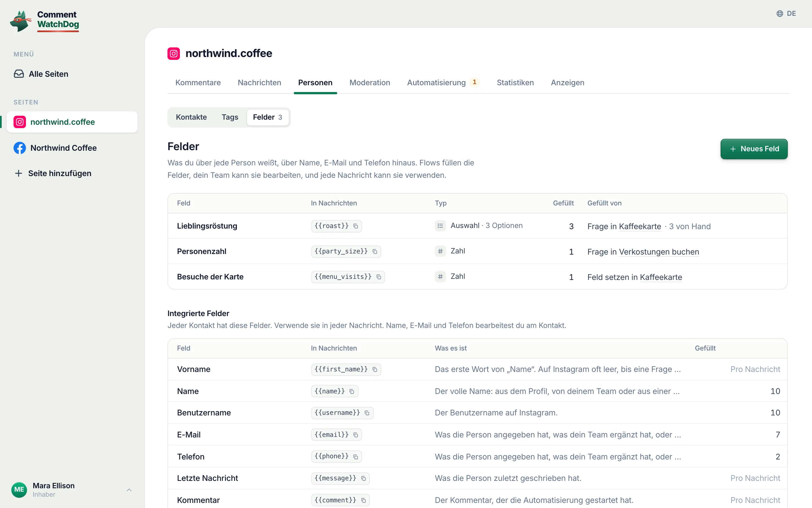This screenshot has width=812, height=508.
Task: Copy the {{email}} placeholder
Action: pos(356,435)
